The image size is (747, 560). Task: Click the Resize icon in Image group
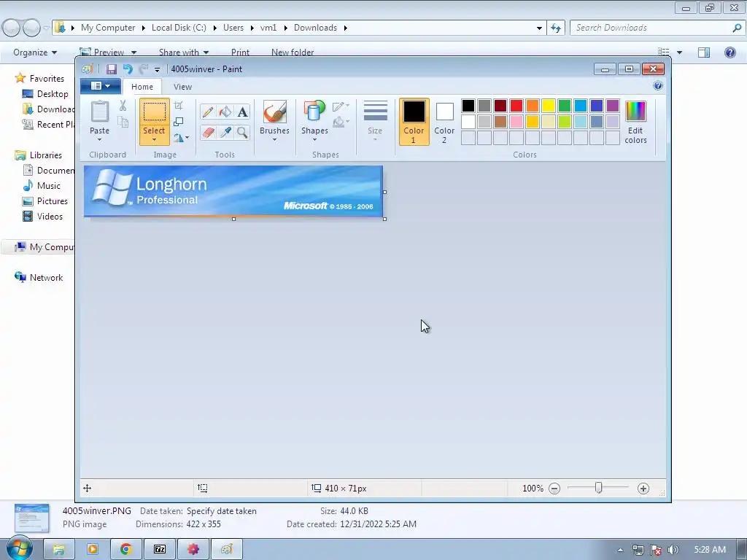click(178, 122)
